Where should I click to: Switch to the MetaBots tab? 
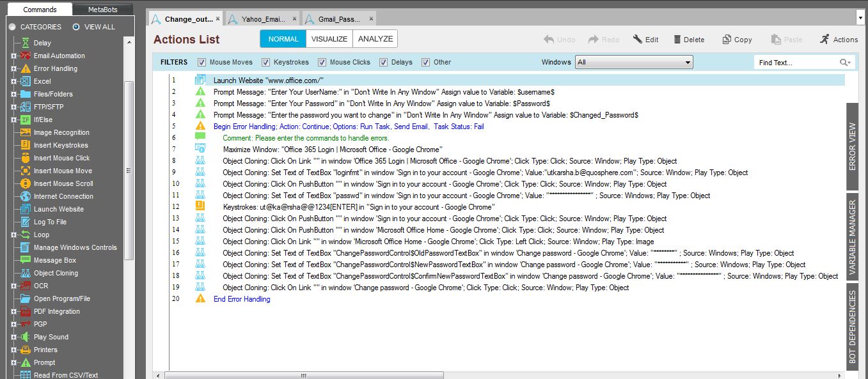(103, 10)
